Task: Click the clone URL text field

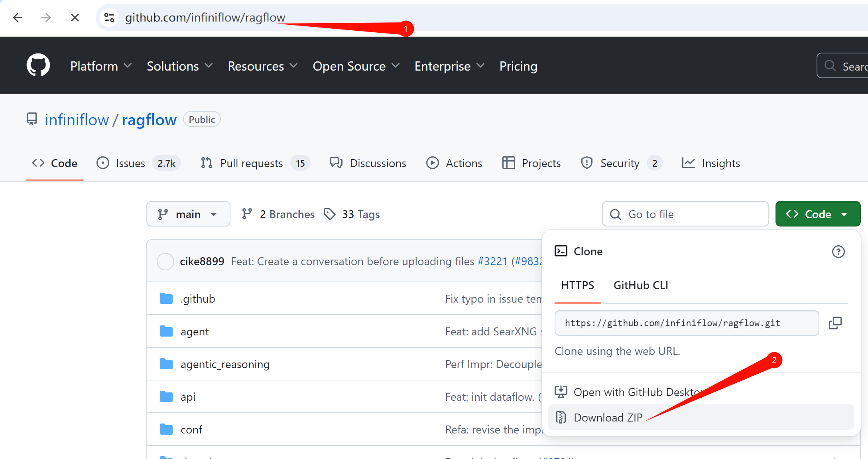Action: coord(687,323)
